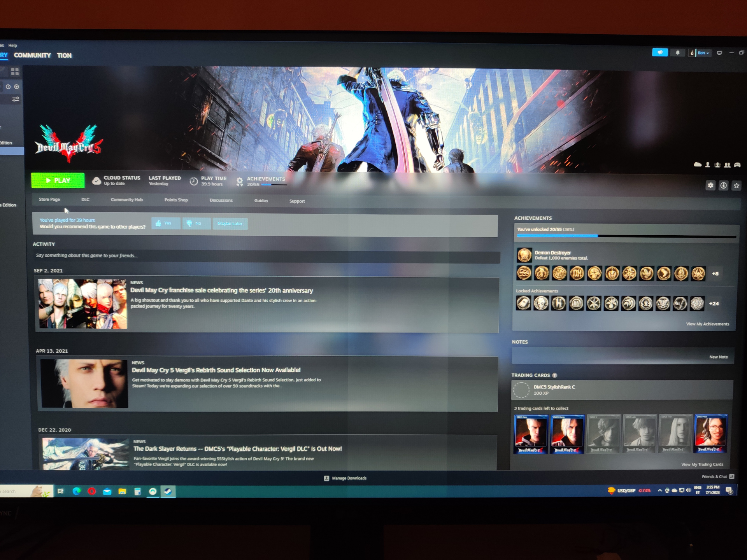Screen dimensions: 747x560
Task: Click New Note in the Notes panel
Action: [x=719, y=357]
